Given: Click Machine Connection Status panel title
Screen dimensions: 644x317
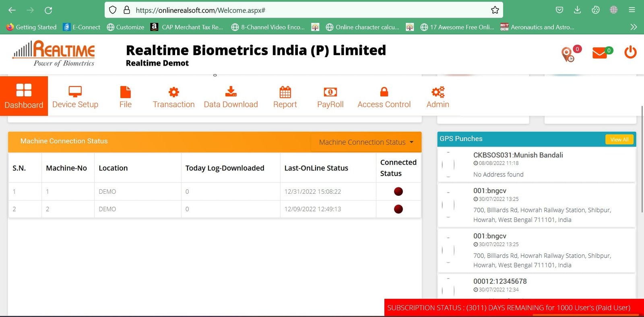Looking at the screenshot, I should (x=64, y=141).
